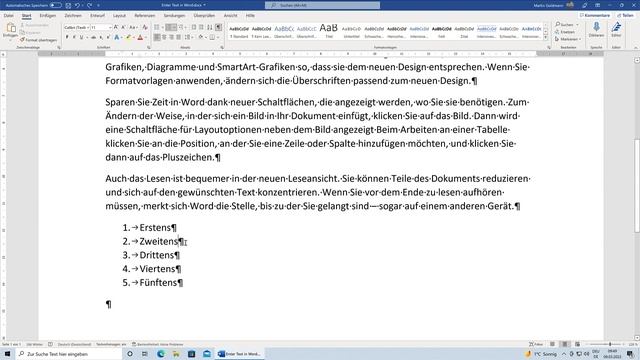The height and width of the screenshot is (360, 640).
Task: Sort paragraphs alphabetically
Action: (x=210, y=27)
